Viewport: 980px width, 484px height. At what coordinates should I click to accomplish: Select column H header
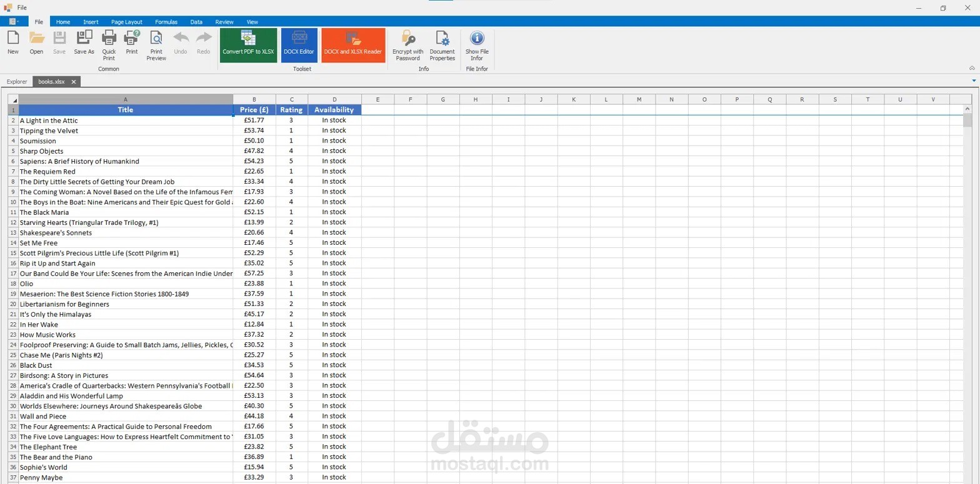point(476,99)
